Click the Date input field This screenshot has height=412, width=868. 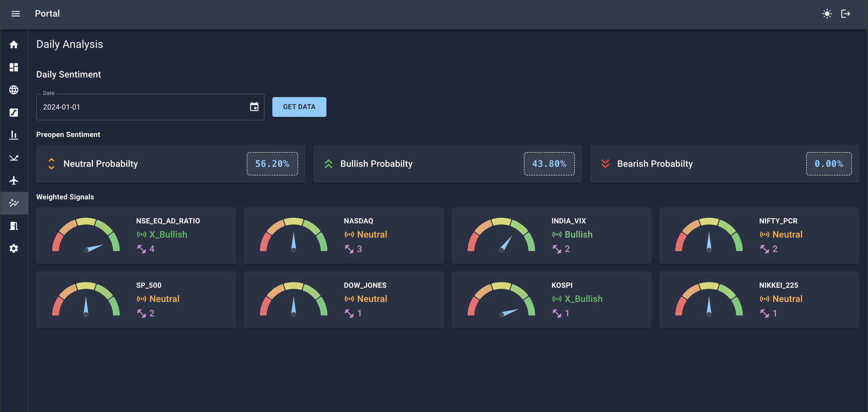pyautogui.click(x=150, y=107)
